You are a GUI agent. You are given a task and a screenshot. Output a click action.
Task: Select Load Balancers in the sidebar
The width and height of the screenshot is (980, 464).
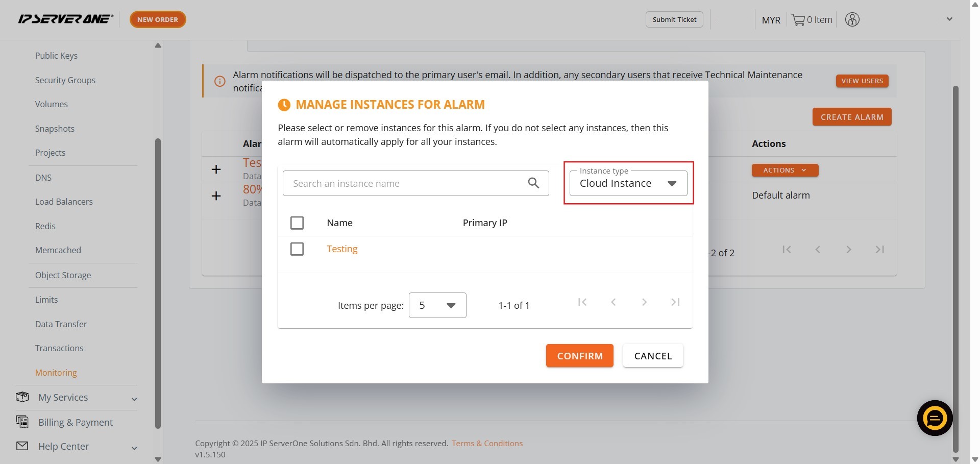[x=64, y=202]
